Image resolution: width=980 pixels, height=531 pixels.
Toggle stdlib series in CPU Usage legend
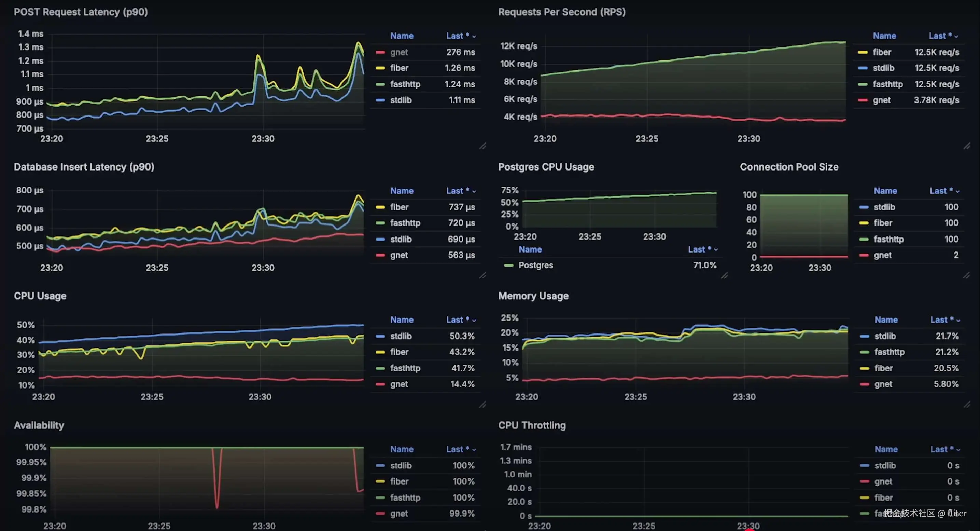[x=401, y=336]
